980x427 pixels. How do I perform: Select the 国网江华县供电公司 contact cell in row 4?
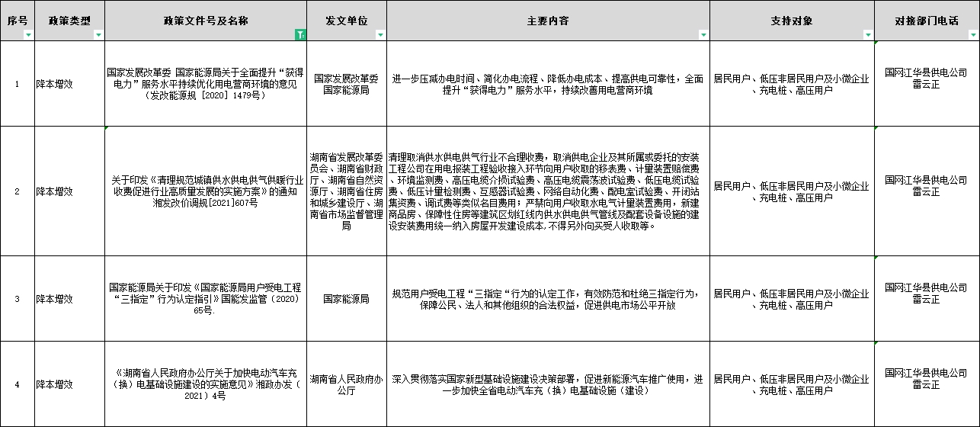926,379
